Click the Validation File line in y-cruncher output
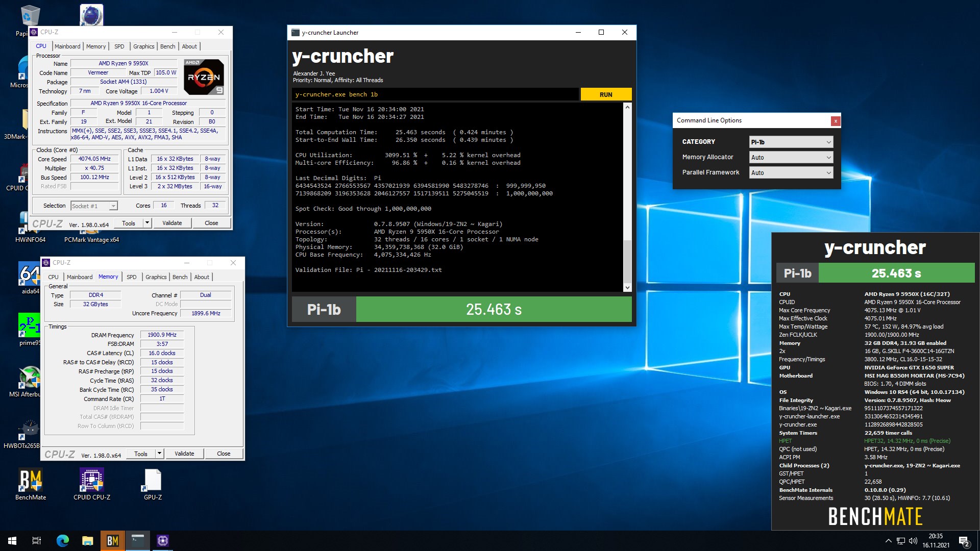 pyautogui.click(x=369, y=270)
